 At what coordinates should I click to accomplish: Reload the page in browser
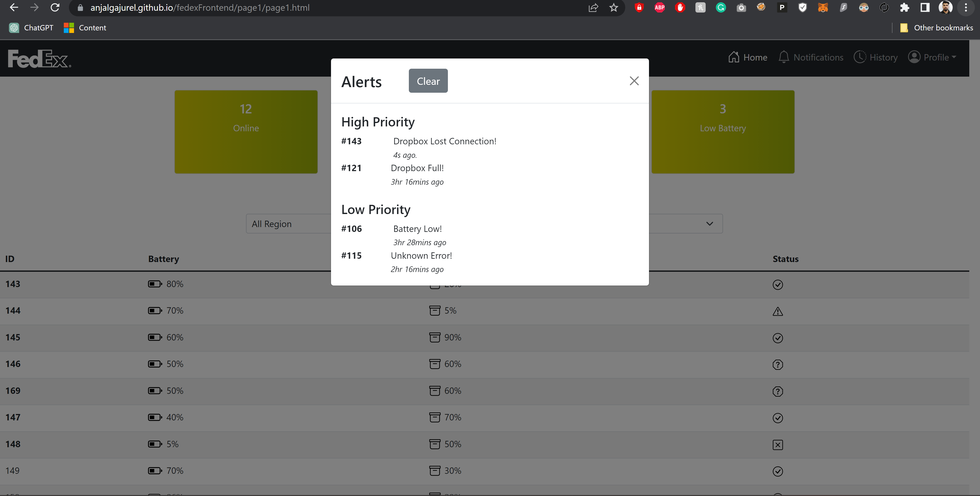coord(55,8)
